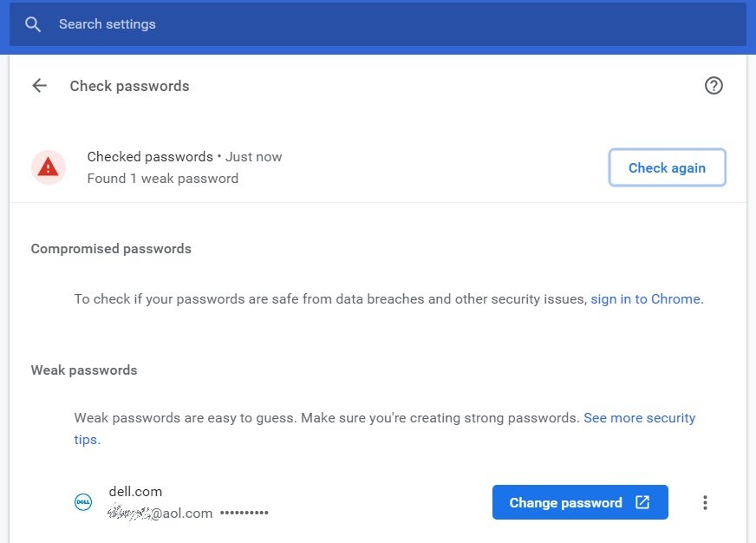This screenshot has width=756, height=543.
Task: Click the Found 1 weak password status text
Action: click(162, 179)
